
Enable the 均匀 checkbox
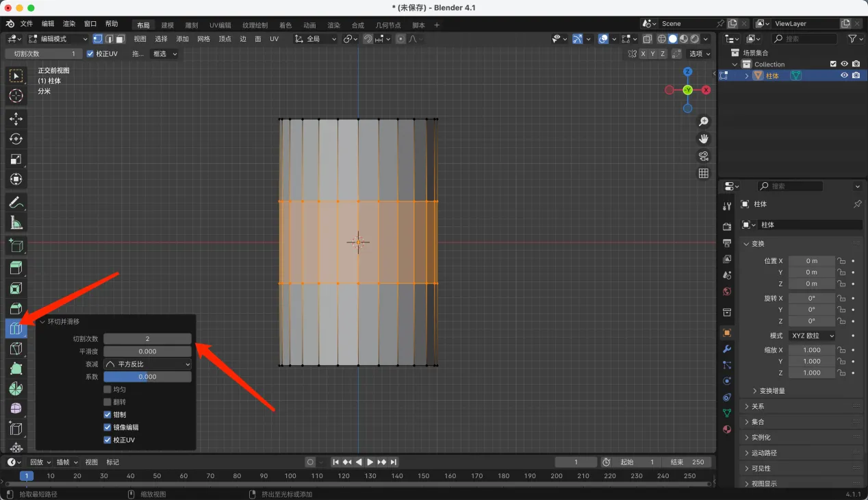coord(107,389)
